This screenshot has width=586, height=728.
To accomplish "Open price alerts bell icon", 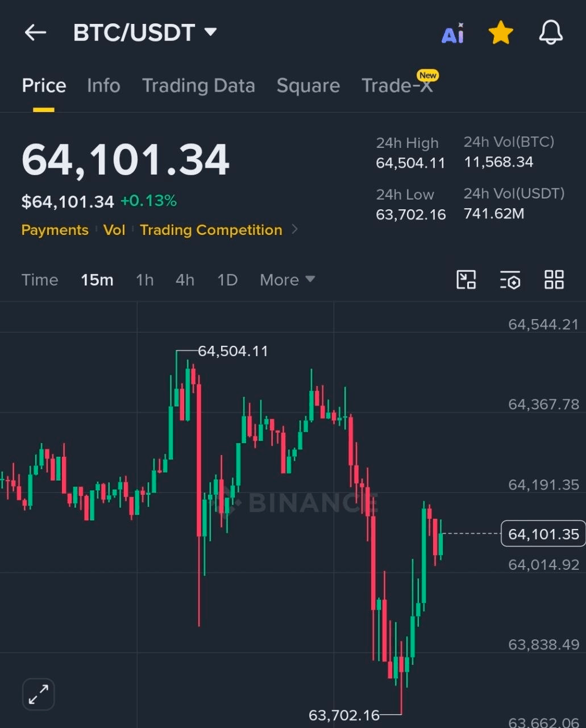I will (551, 32).
